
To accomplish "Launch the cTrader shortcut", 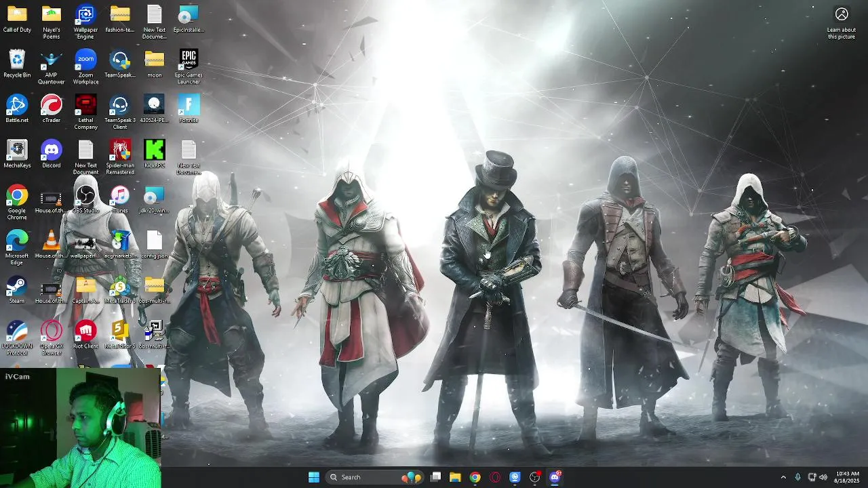I will [x=52, y=109].
